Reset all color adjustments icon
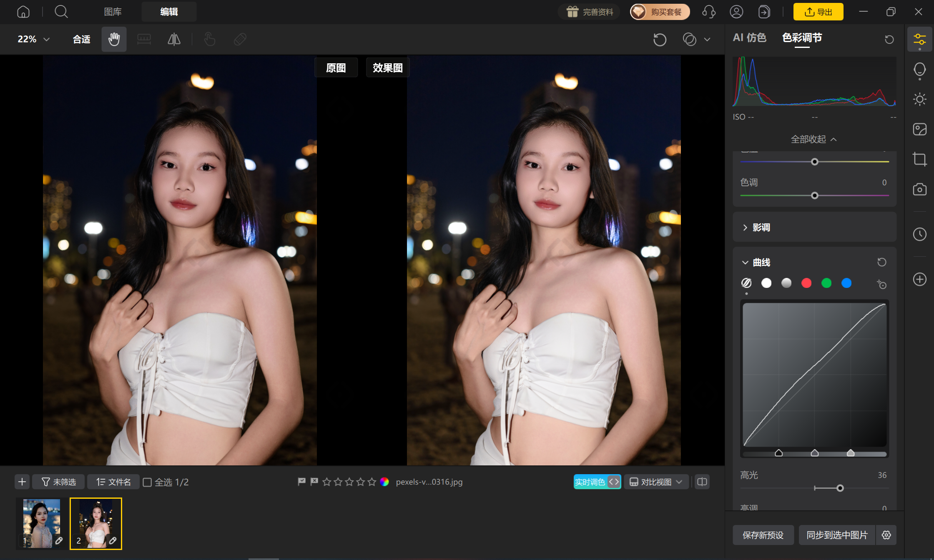The height and width of the screenshot is (560, 934). tap(889, 39)
